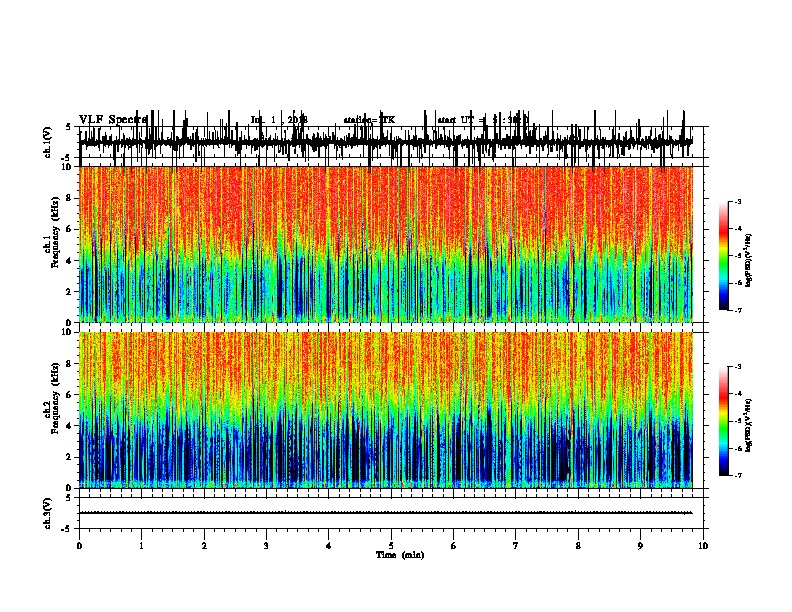Click time axis tick label 7
This screenshot has width=792, height=612.
516,546
